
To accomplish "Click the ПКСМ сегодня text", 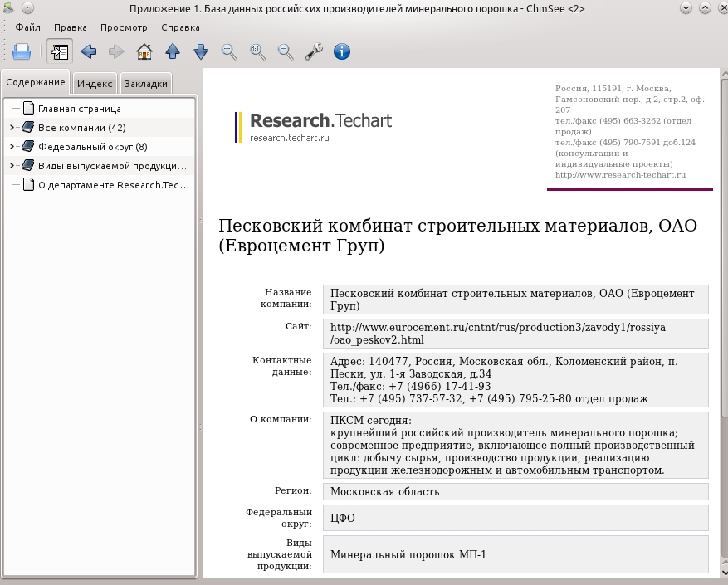I will (x=370, y=421).
